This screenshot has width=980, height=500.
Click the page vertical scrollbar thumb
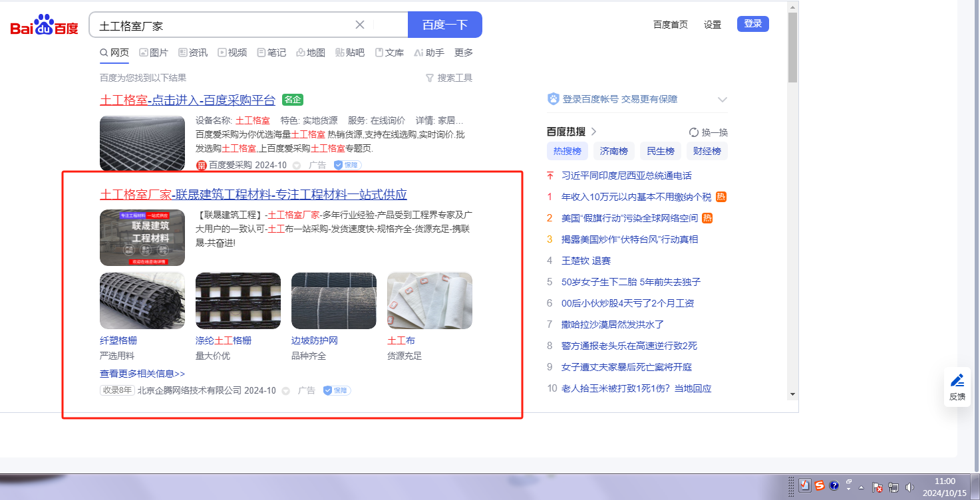point(792,47)
